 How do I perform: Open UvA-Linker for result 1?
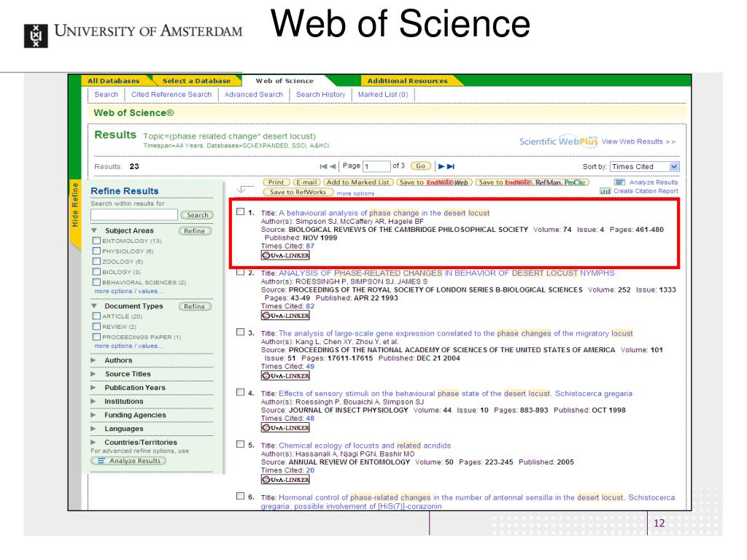tap(285, 255)
